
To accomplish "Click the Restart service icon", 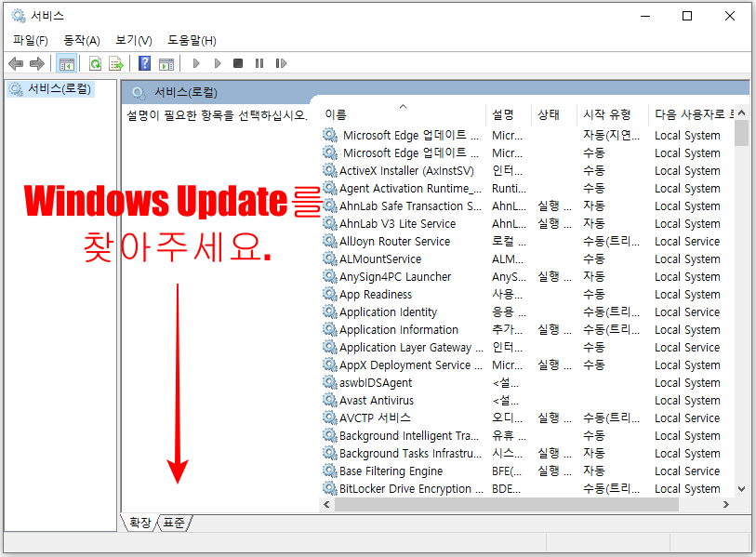I will (x=281, y=63).
